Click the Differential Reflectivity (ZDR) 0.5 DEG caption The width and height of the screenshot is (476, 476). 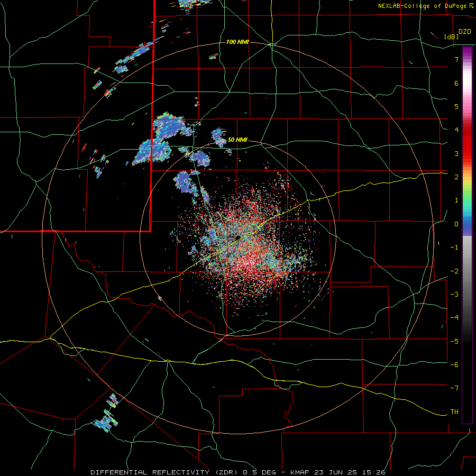(184, 472)
